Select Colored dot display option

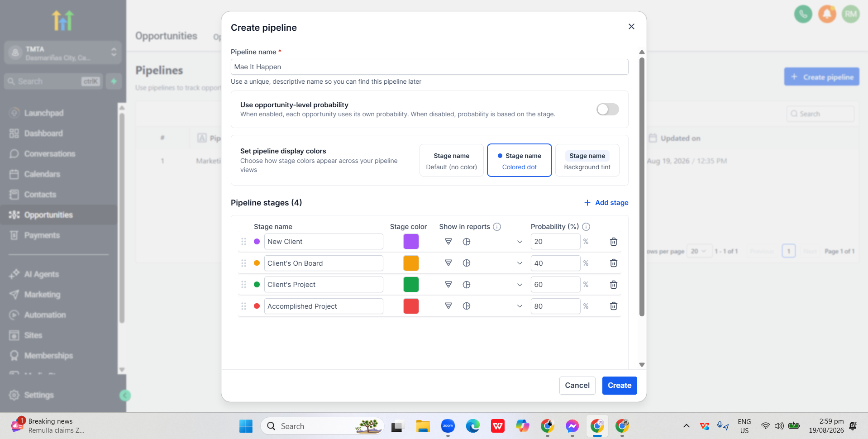point(520,160)
